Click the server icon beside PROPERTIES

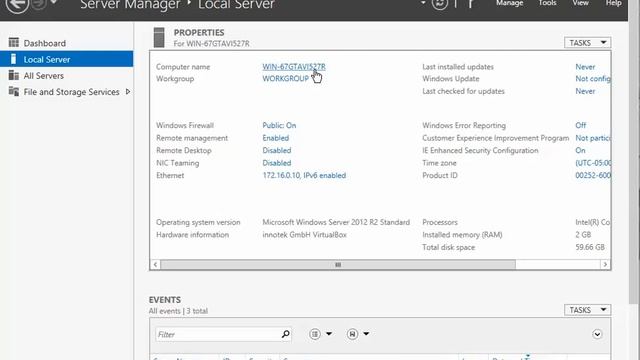pos(159,37)
